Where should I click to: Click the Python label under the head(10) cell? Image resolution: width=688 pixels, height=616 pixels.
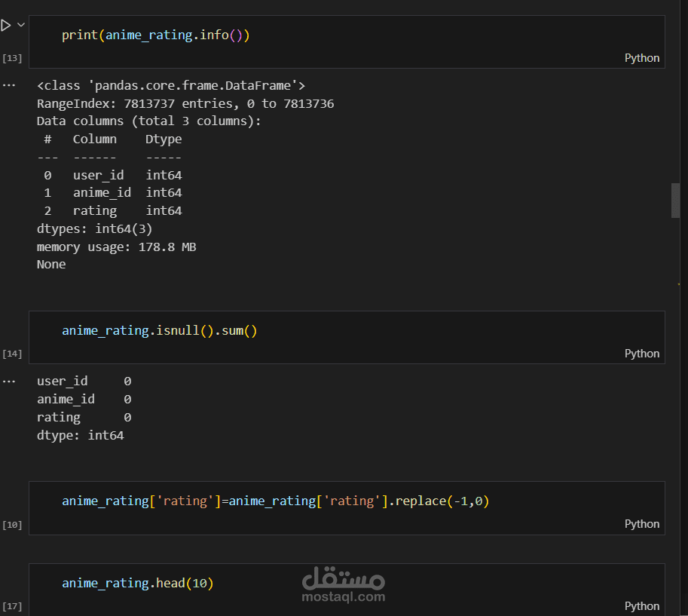click(641, 605)
